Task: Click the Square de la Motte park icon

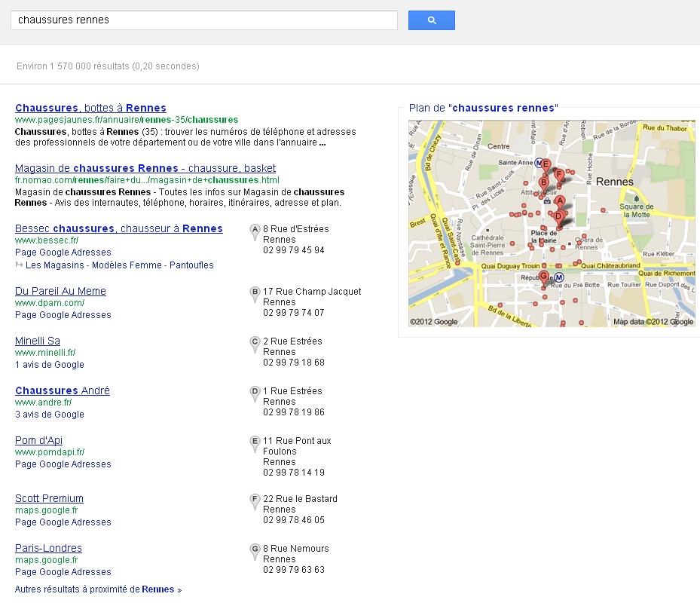Action: [x=636, y=198]
